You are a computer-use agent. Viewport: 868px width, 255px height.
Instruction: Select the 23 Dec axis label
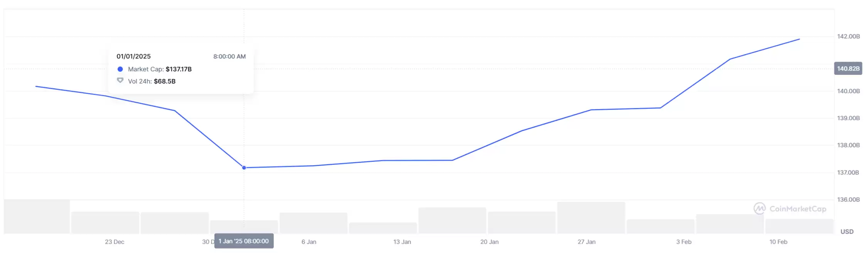(114, 242)
